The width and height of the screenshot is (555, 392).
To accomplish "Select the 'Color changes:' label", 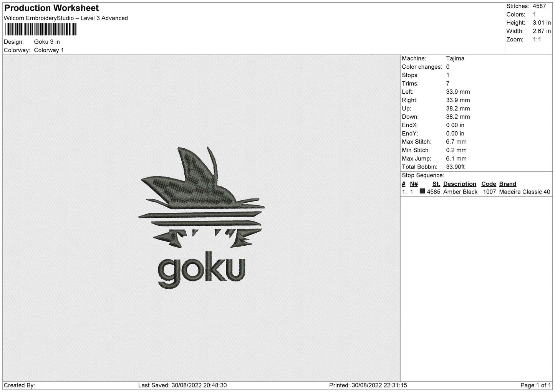I will tap(422, 67).
